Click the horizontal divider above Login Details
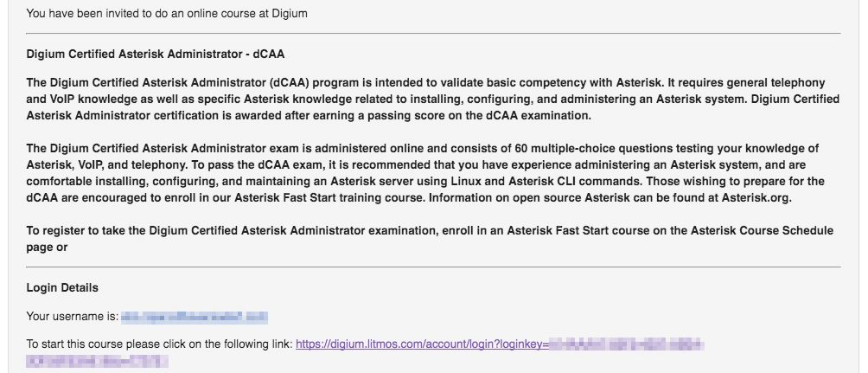868x373 pixels. click(x=433, y=267)
